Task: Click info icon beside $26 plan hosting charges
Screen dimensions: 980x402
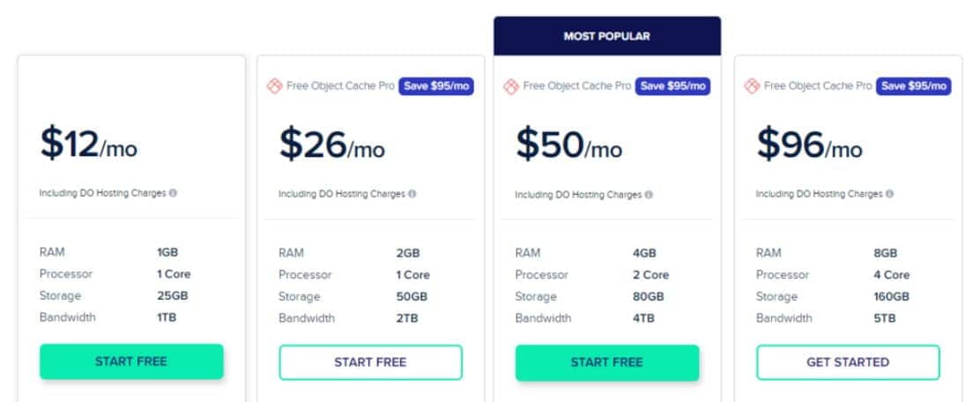Action: point(412,194)
